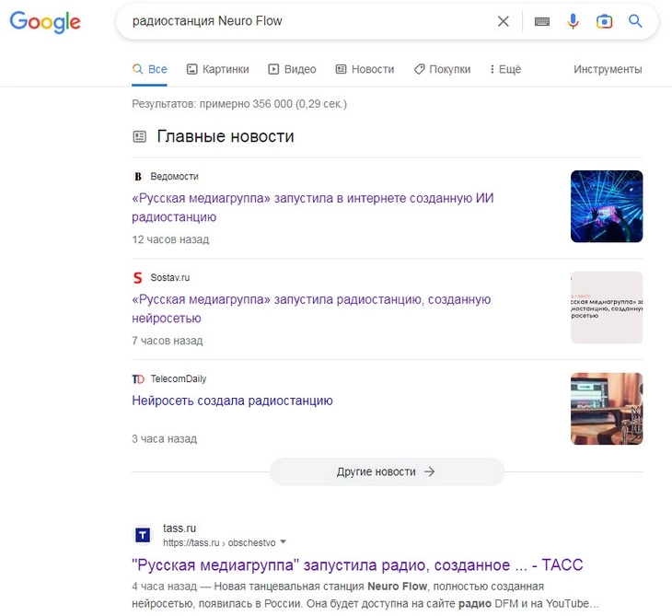This screenshot has width=672, height=616.
Task: Click the results count text
Action: [x=239, y=104]
